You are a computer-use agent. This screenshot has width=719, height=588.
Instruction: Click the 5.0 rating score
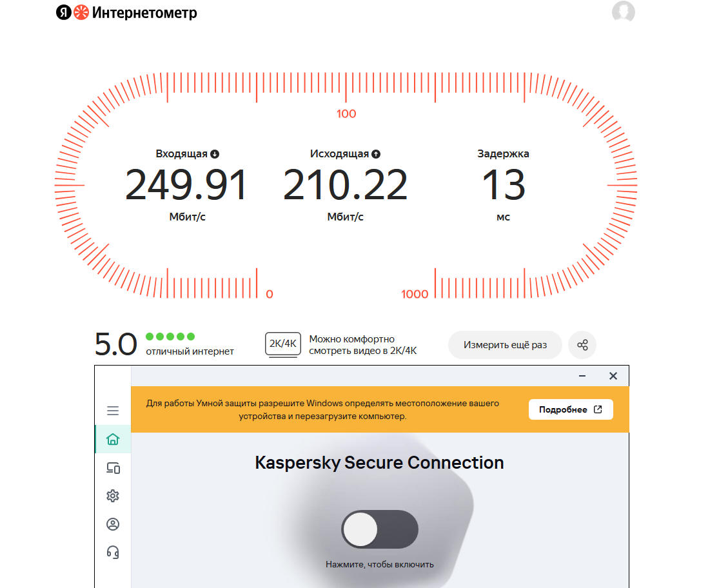115,344
